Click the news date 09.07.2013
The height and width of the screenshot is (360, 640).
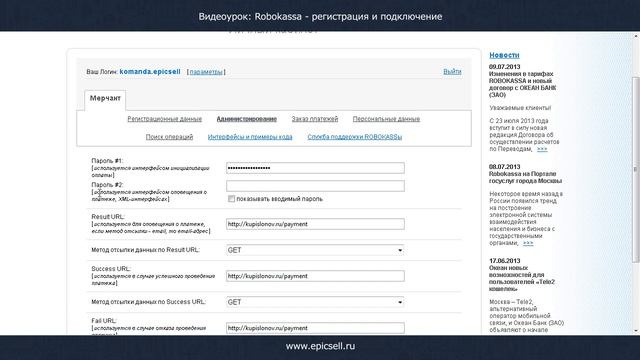coord(504,67)
